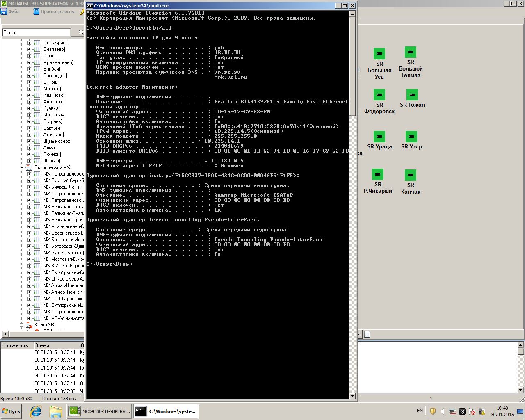525x420 pixels.
Task: Collapse the Куеда SR tree branch
Action: tap(22, 325)
